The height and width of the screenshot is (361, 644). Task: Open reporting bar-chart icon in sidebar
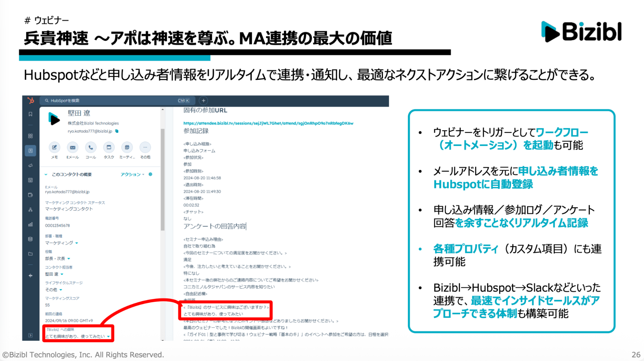(x=30, y=224)
